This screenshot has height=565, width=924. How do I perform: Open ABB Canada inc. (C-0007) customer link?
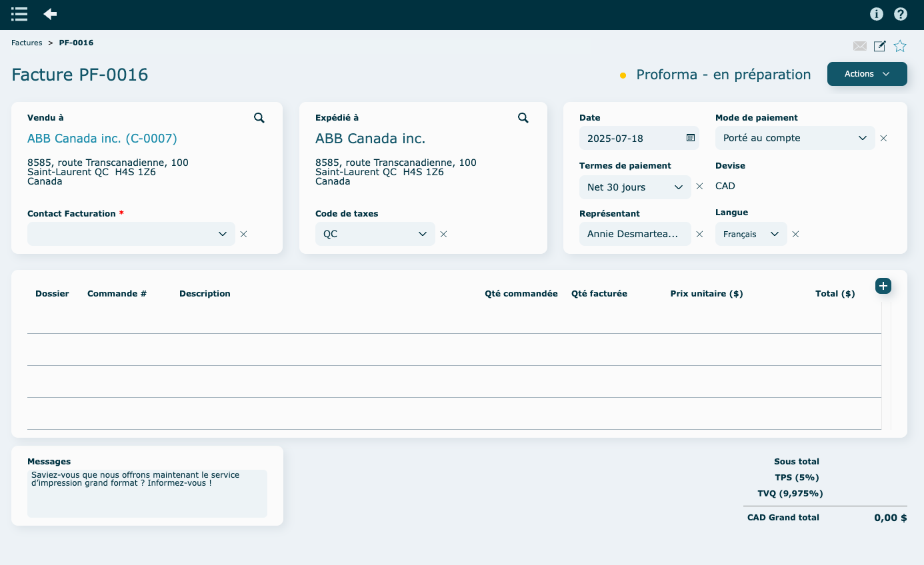pyautogui.click(x=102, y=139)
